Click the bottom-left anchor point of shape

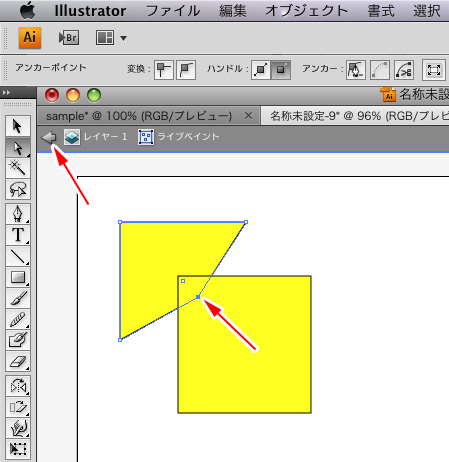coord(120,340)
